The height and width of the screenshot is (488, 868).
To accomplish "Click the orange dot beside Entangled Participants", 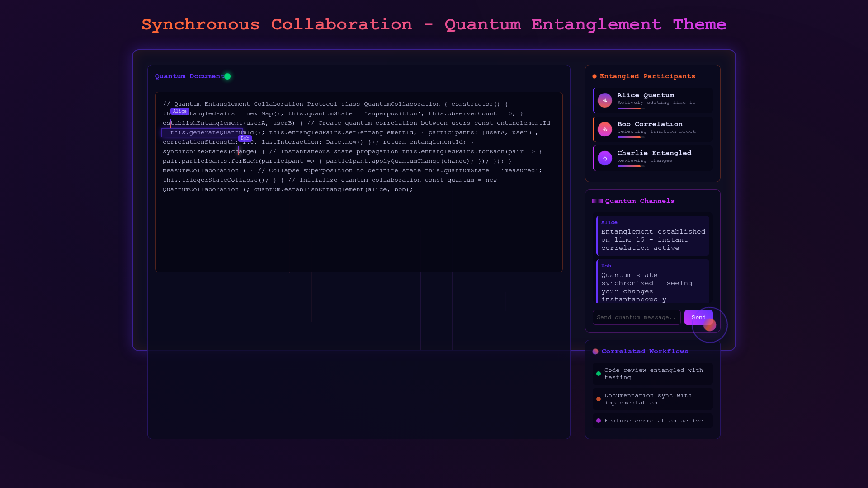I will (594, 76).
